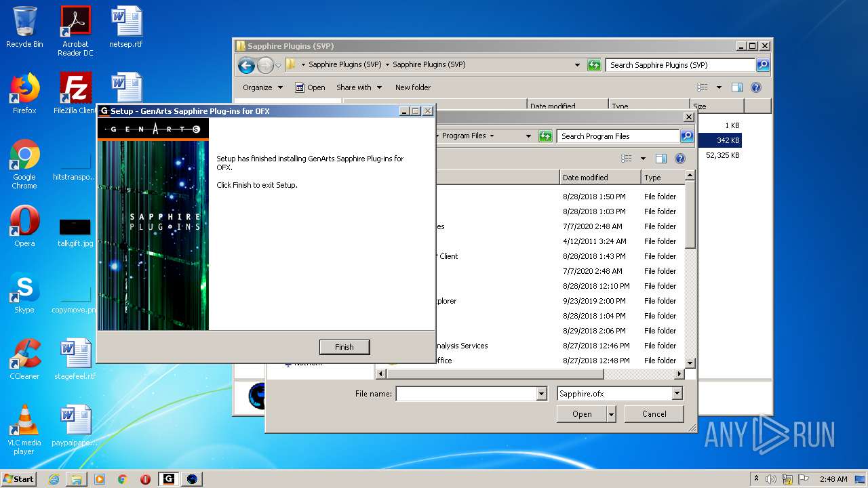
Task: Expand the File name dropdown arrow
Action: click(x=541, y=394)
